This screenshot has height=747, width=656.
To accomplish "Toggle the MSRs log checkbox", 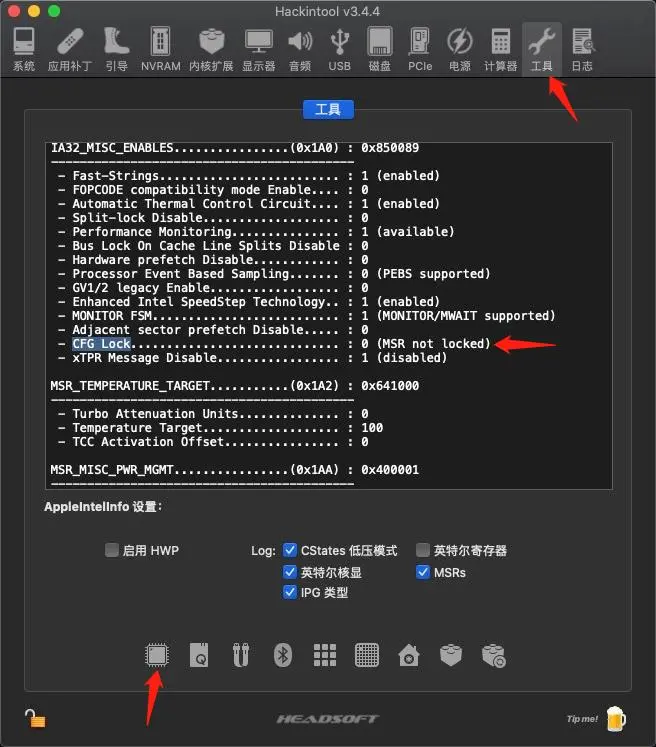I will (423, 572).
